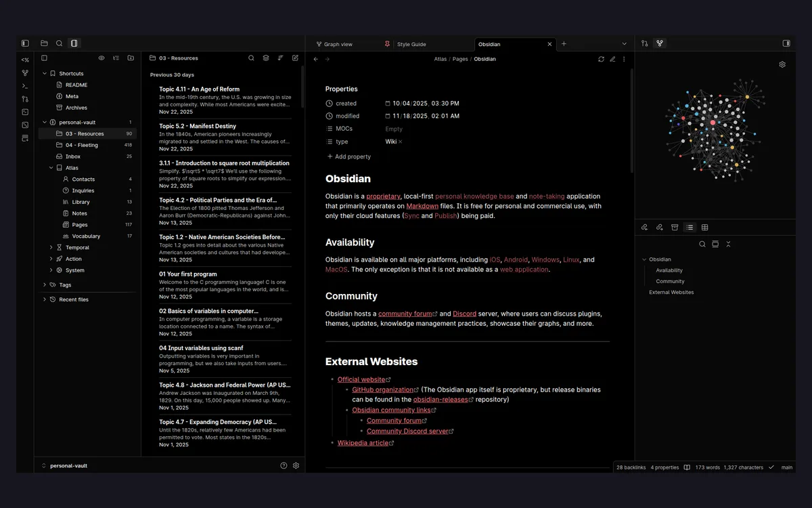Expand the Action folder
Screen dimensions: 812x508
(x=51, y=259)
